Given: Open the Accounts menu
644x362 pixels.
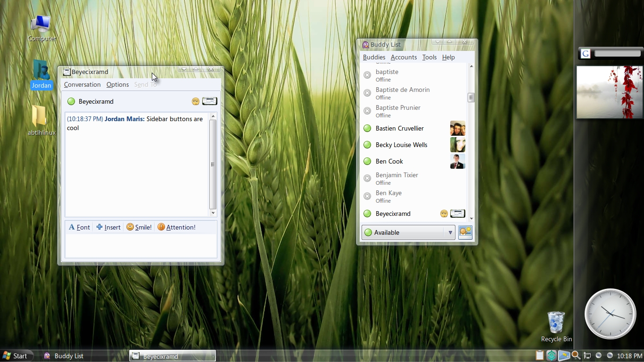Looking at the screenshot, I should 404,57.
